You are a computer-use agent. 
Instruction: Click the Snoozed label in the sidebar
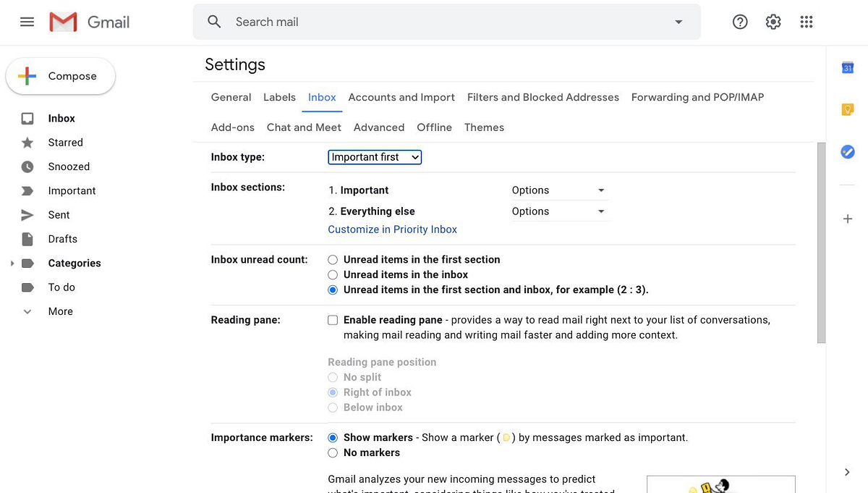69,167
